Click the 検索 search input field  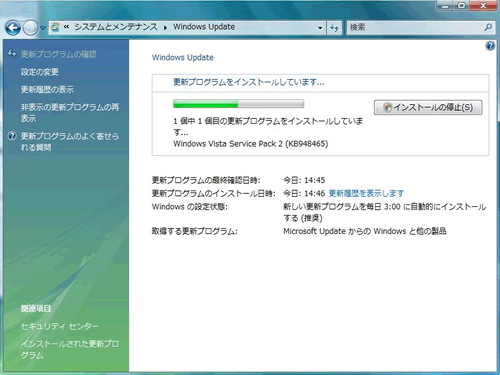click(415, 27)
